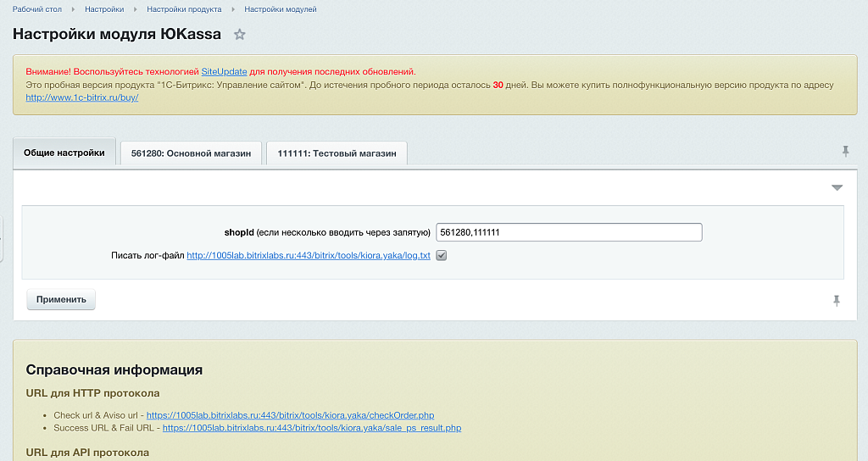Click the pin icon right of Применить button
This screenshot has width=868, height=461.
coord(837,300)
